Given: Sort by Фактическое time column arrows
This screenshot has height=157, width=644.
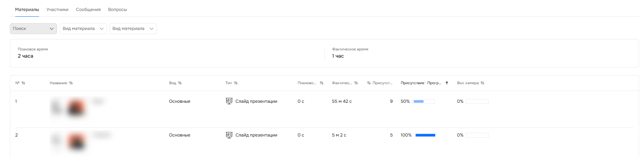Looking at the screenshot, I should 356,83.
